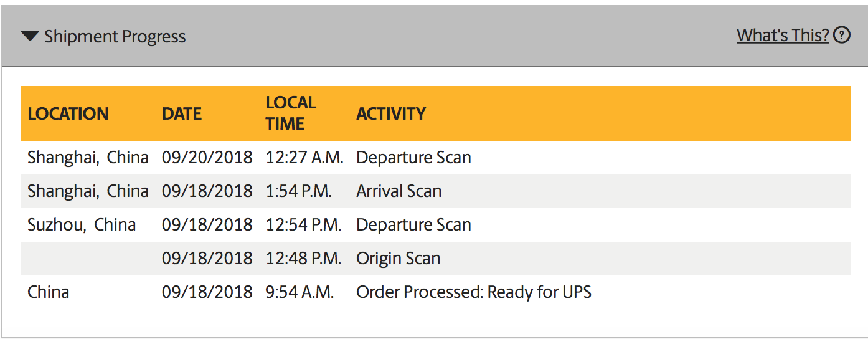Select the 12:27 A.M. Departure Scan activity
The image size is (868, 339).
413,158
